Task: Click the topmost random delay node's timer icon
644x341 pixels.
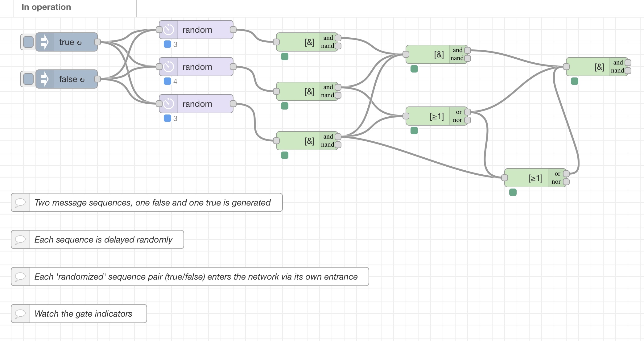Action: pos(169,30)
